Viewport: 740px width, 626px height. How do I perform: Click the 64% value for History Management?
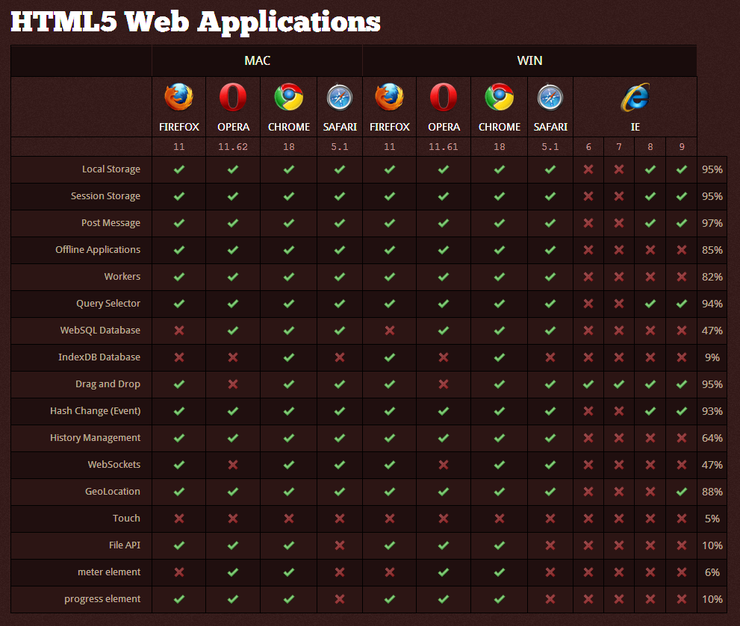point(712,438)
